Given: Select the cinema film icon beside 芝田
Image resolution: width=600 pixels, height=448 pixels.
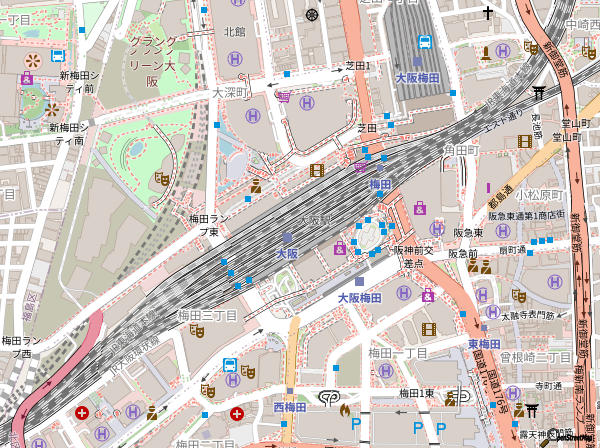Looking at the screenshot, I should (317, 170).
